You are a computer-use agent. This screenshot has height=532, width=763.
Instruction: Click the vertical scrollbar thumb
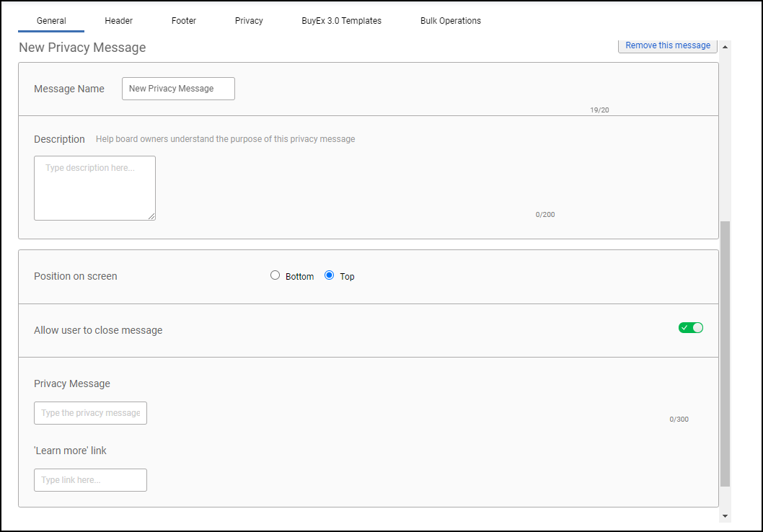pos(725,353)
